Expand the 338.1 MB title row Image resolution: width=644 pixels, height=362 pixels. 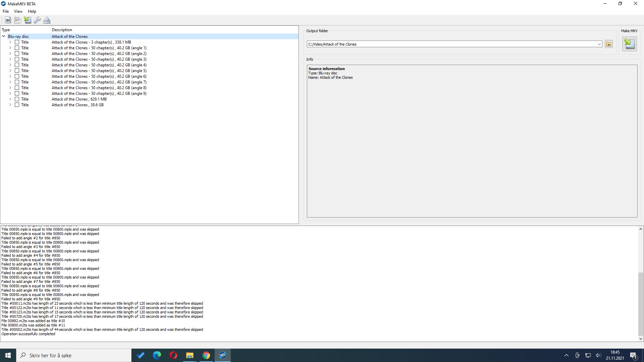click(x=10, y=42)
